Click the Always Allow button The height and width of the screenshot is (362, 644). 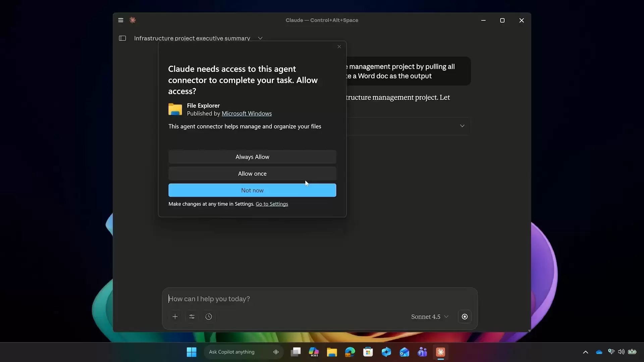point(252,157)
